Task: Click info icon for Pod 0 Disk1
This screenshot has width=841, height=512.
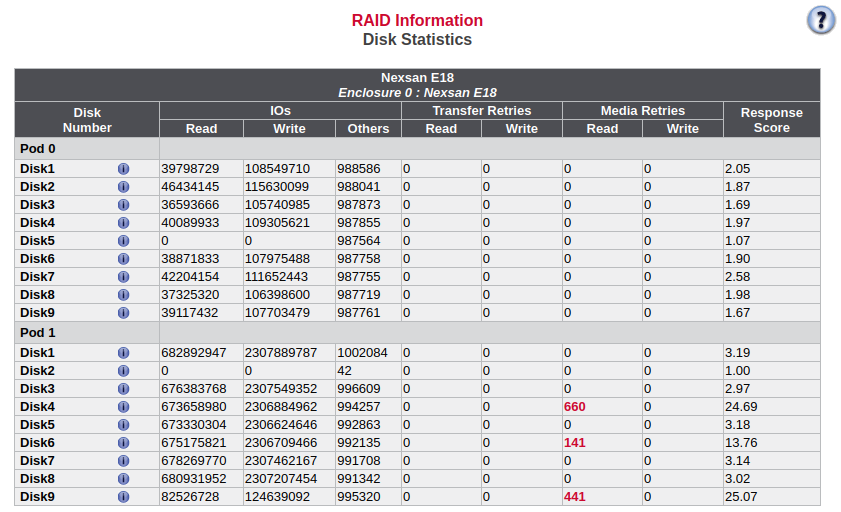Action: (123, 169)
